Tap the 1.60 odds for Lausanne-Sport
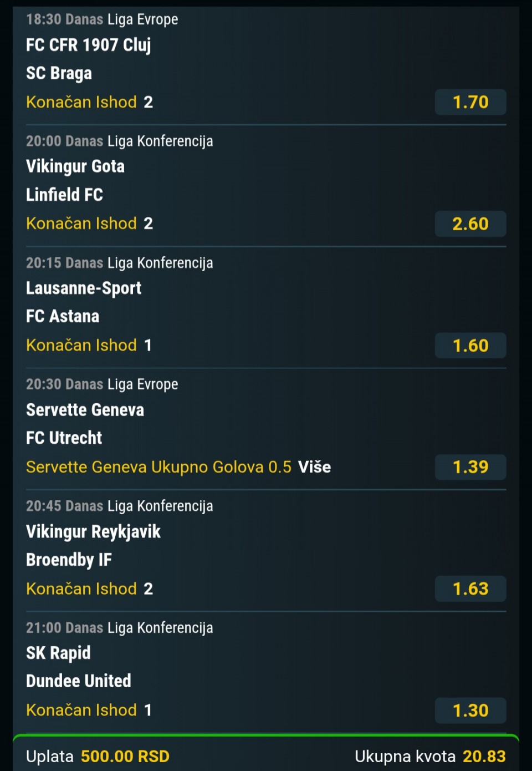Viewport: 532px width, 771px height. click(x=470, y=346)
